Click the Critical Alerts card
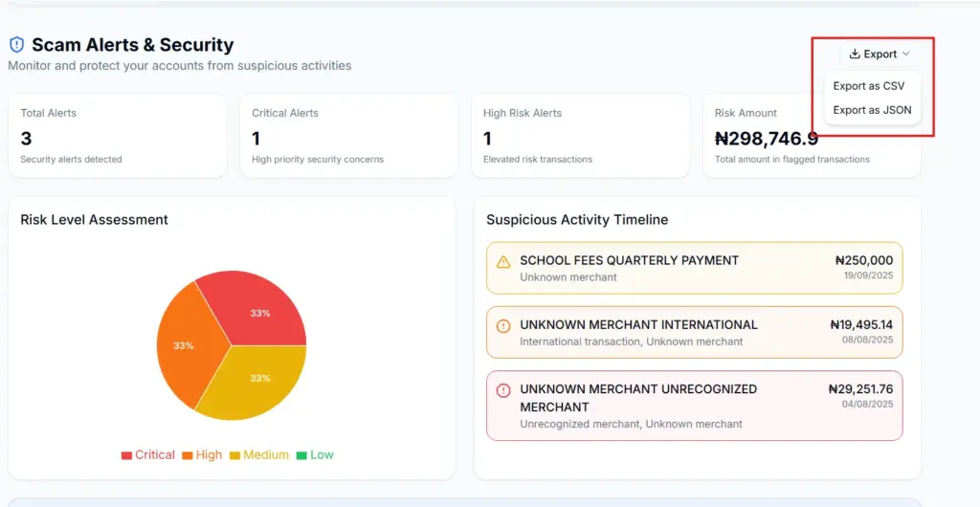Viewport: 980px width, 507px height. [x=348, y=136]
